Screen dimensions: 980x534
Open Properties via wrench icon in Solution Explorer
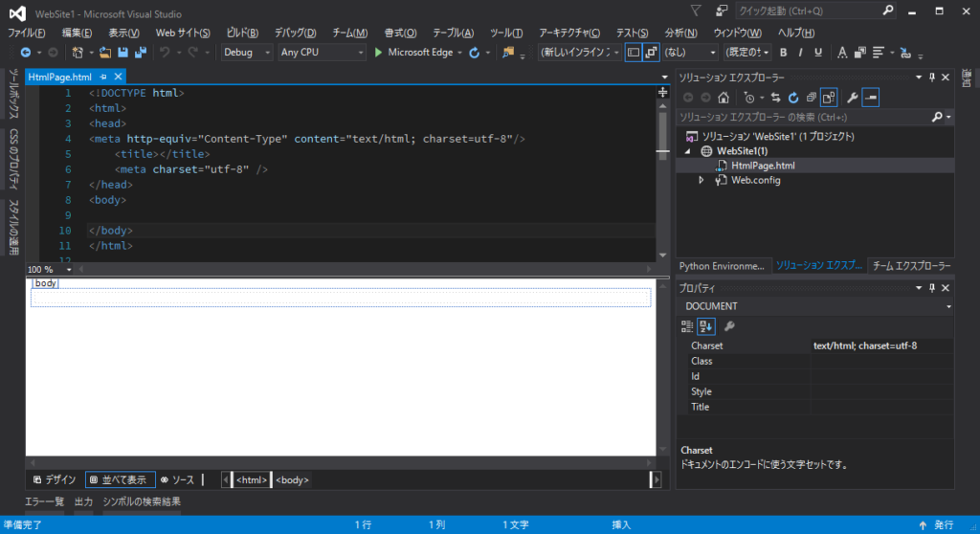pos(852,98)
